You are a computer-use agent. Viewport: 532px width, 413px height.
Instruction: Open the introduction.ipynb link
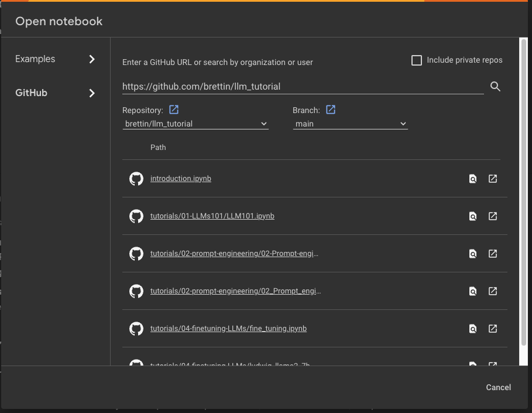[180, 179]
